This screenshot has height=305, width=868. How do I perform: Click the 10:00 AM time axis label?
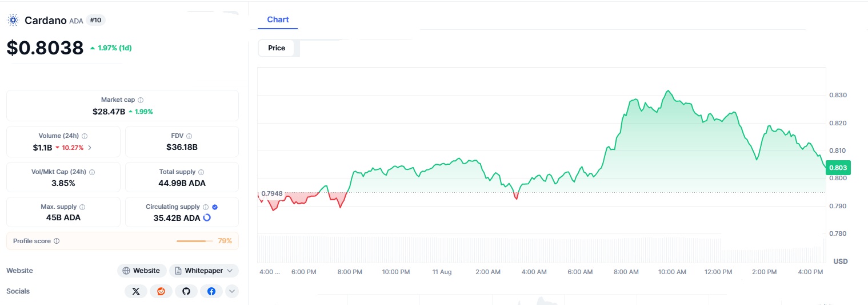click(x=672, y=272)
